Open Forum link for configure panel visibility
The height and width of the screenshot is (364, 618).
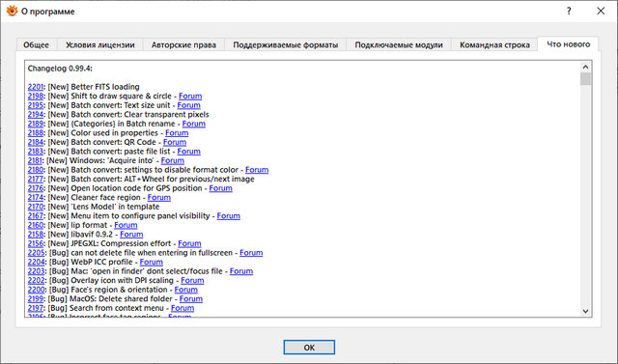click(x=229, y=216)
